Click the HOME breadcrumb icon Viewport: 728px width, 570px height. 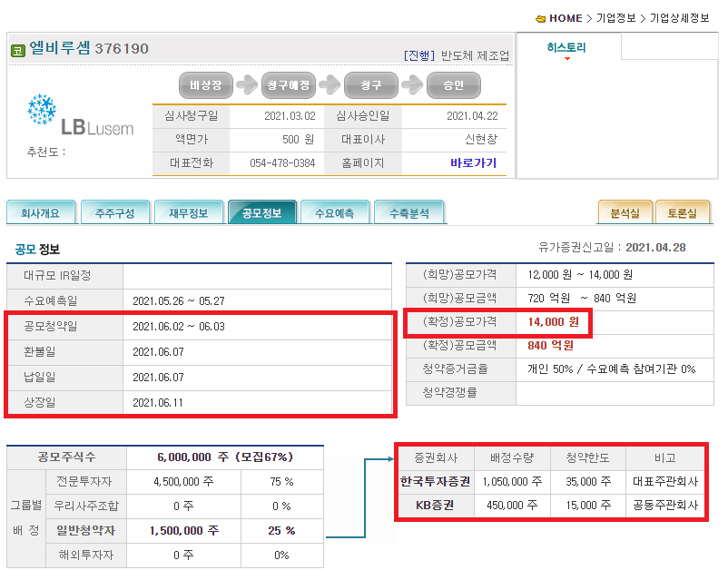click(x=540, y=19)
